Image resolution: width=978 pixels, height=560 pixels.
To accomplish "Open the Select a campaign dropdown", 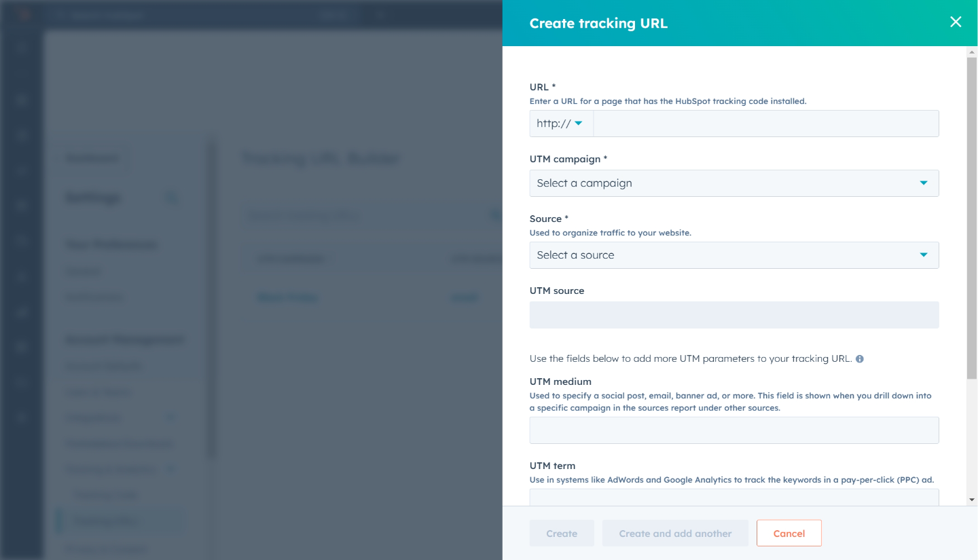I will (x=733, y=183).
